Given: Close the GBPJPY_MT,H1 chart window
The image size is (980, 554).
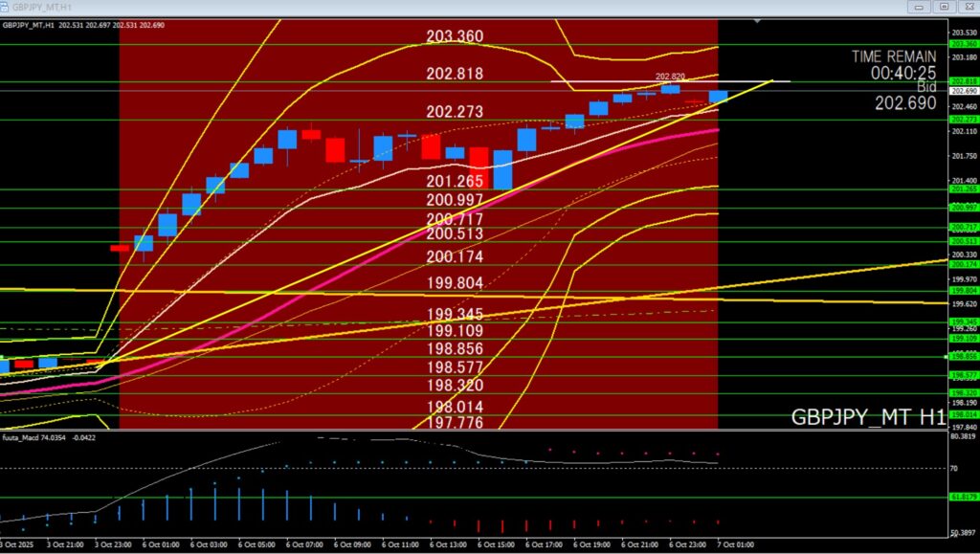Looking at the screenshot, I should coord(967,6).
